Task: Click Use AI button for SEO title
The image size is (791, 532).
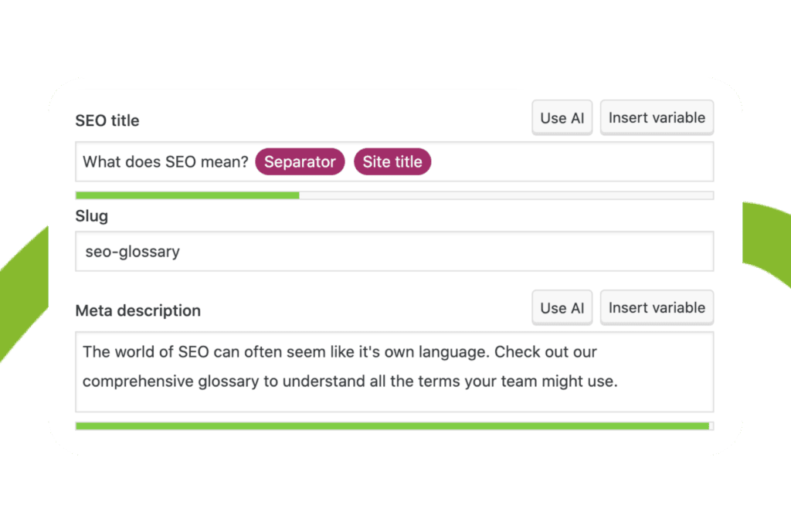Action: point(562,118)
